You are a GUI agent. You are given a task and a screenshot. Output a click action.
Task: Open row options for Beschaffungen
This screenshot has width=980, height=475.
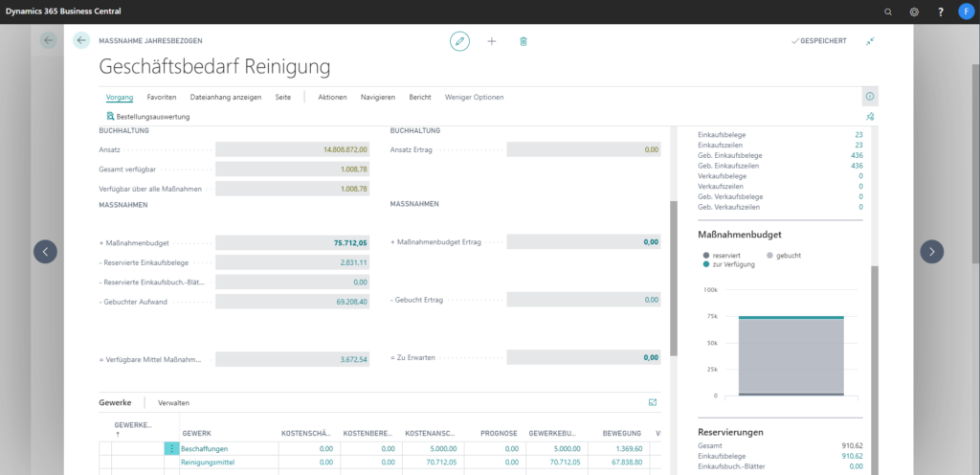[x=172, y=448]
